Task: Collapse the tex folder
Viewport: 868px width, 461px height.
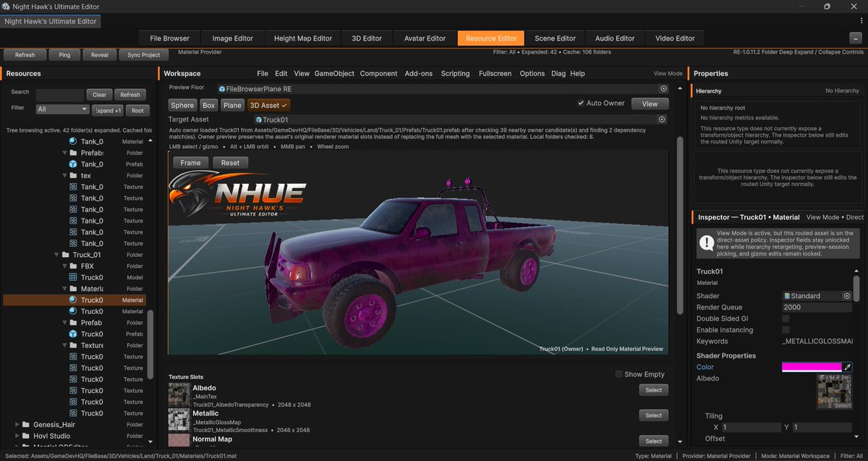Action: 64,176
